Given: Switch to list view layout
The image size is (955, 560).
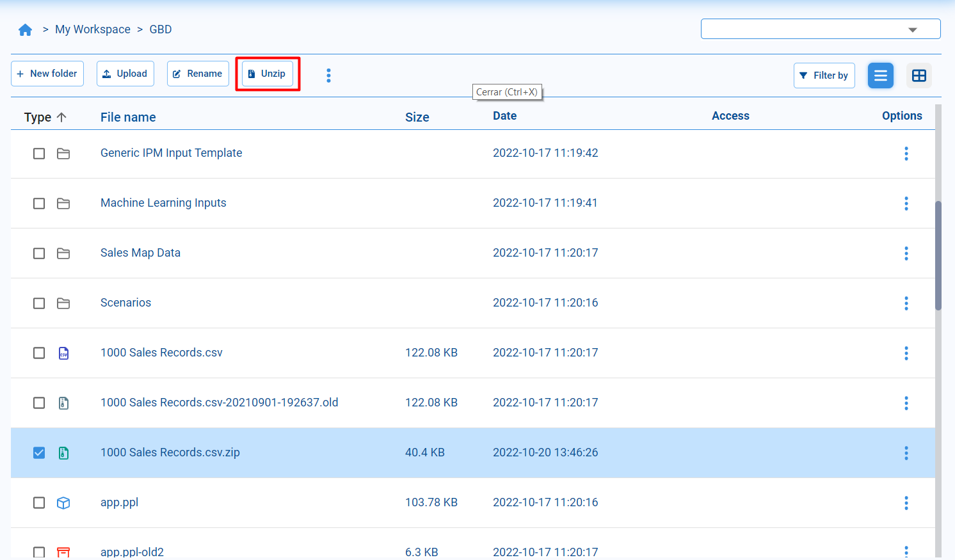Looking at the screenshot, I should pos(880,76).
